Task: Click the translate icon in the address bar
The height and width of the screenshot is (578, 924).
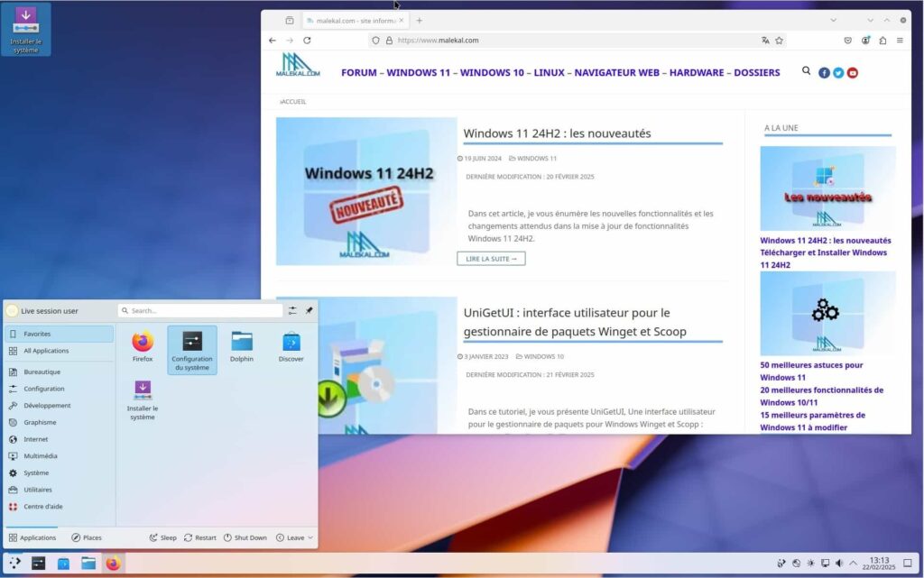Action: click(766, 40)
